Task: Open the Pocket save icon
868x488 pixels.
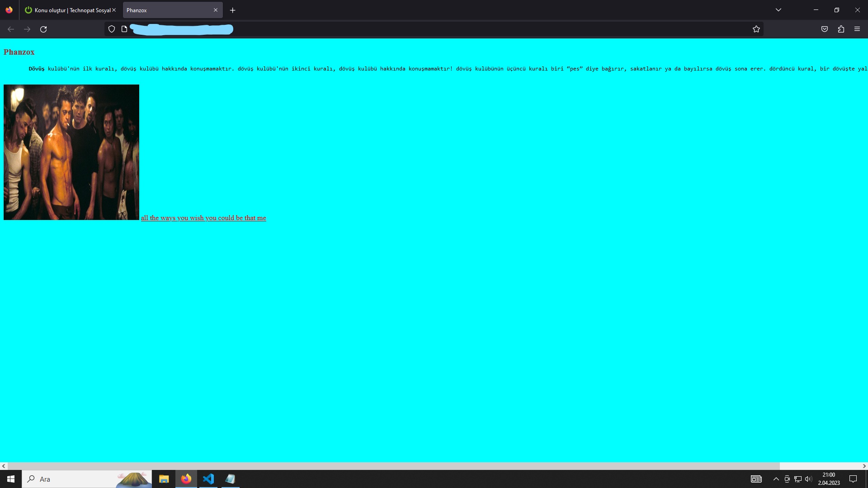Action: (825, 29)
